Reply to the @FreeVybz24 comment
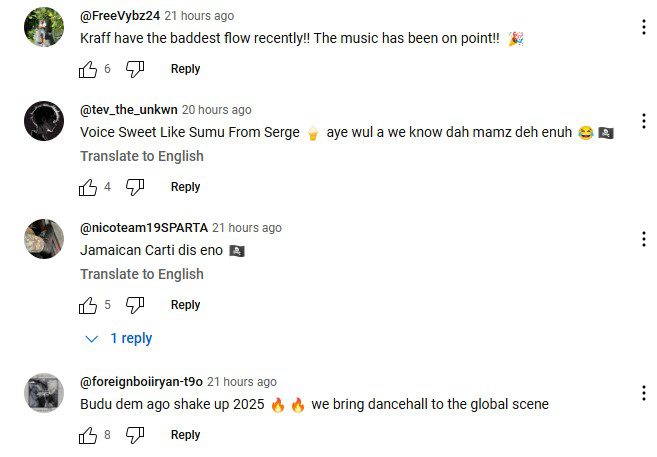The width and height of the screenshot is (657, 457). (185, 69)
